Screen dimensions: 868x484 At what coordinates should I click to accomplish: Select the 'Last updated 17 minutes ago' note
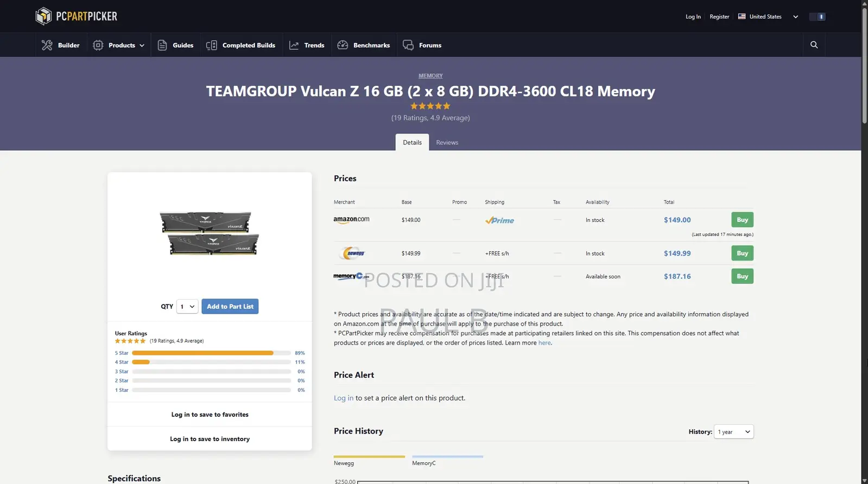723,235
